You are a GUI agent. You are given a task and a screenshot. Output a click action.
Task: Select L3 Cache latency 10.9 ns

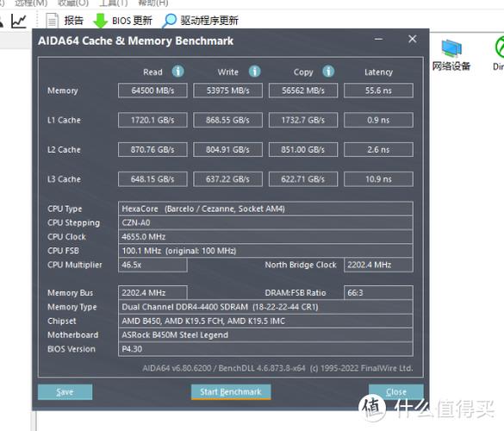pos(378,179)
